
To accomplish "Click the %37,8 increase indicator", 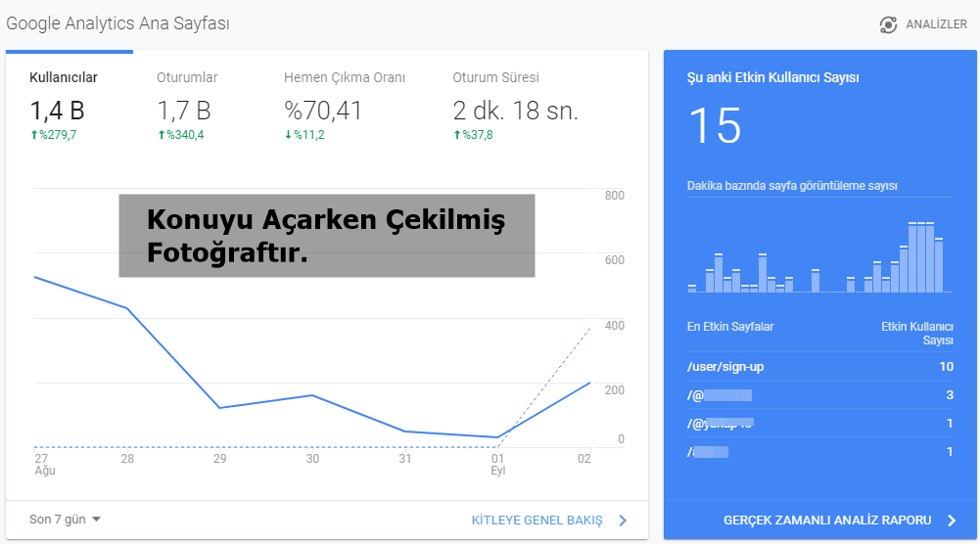I will [x=473, y=135].
